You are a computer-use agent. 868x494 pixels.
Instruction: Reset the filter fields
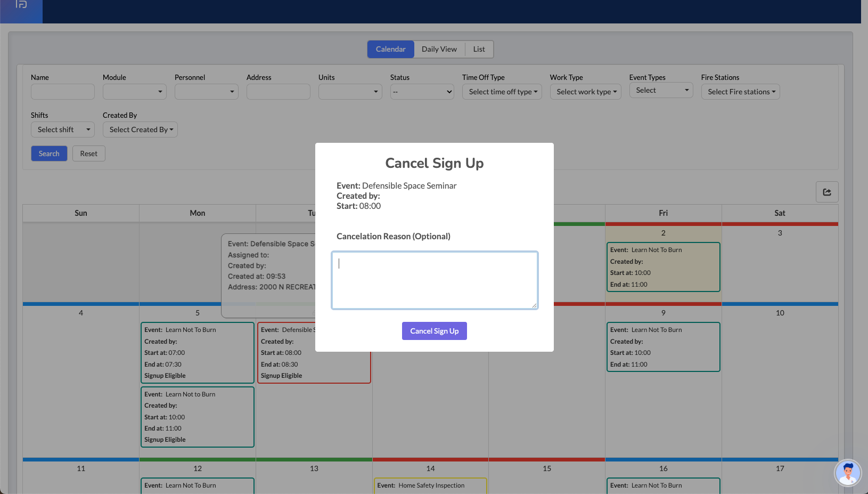click(x=88, y=153)
